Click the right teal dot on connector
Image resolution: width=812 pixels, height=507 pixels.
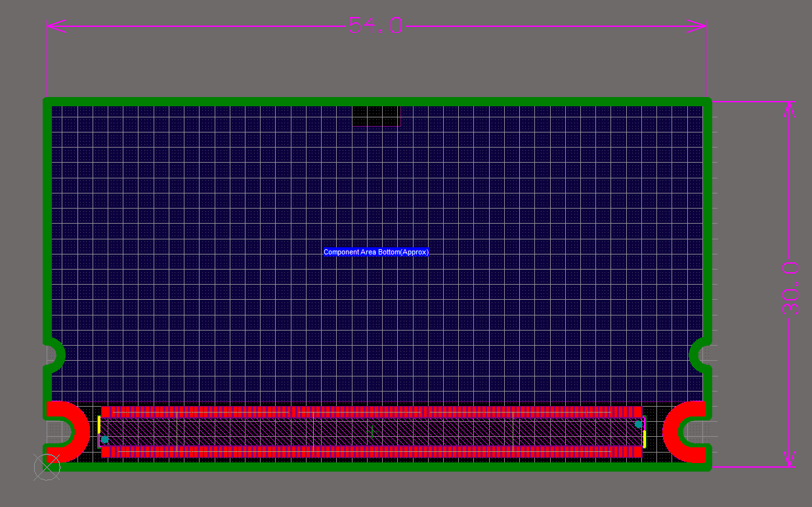click(x=638, y=424)
